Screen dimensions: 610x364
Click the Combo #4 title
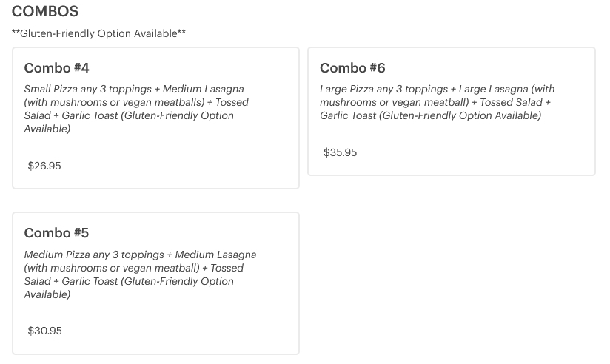tap(56, 68)
